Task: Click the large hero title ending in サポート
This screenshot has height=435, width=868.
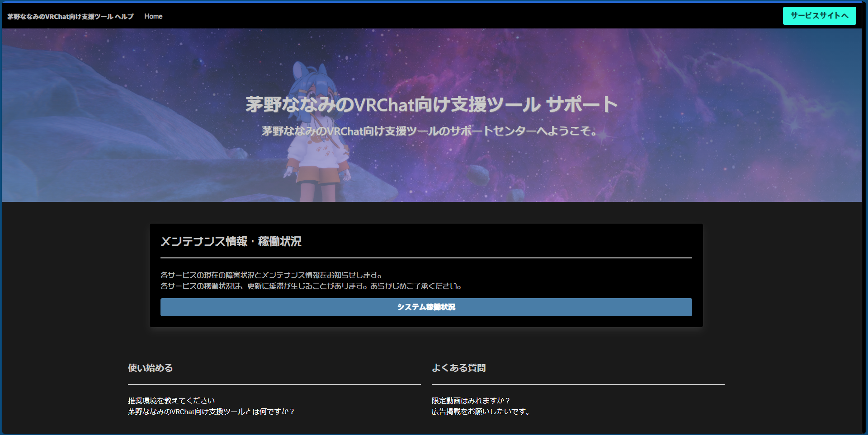Action: click(431, 105)
